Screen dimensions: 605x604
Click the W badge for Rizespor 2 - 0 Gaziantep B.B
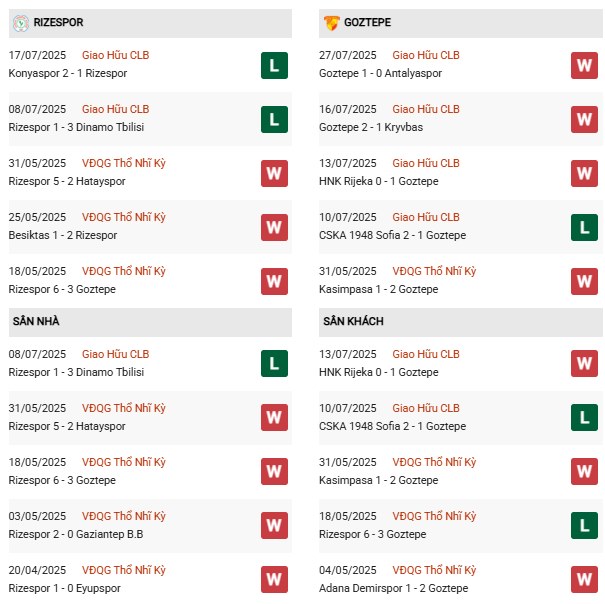[274, 525]
